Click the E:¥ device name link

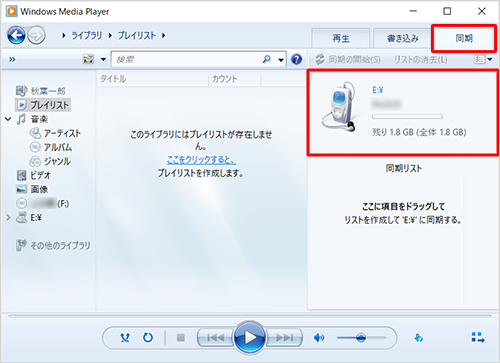(x=377, y=90)
